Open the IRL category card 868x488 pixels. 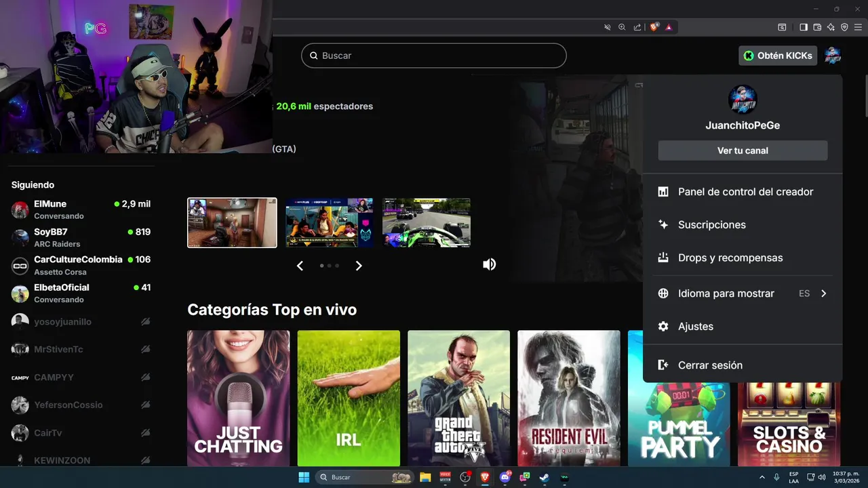pyautogui.click(x=349, y=398)
